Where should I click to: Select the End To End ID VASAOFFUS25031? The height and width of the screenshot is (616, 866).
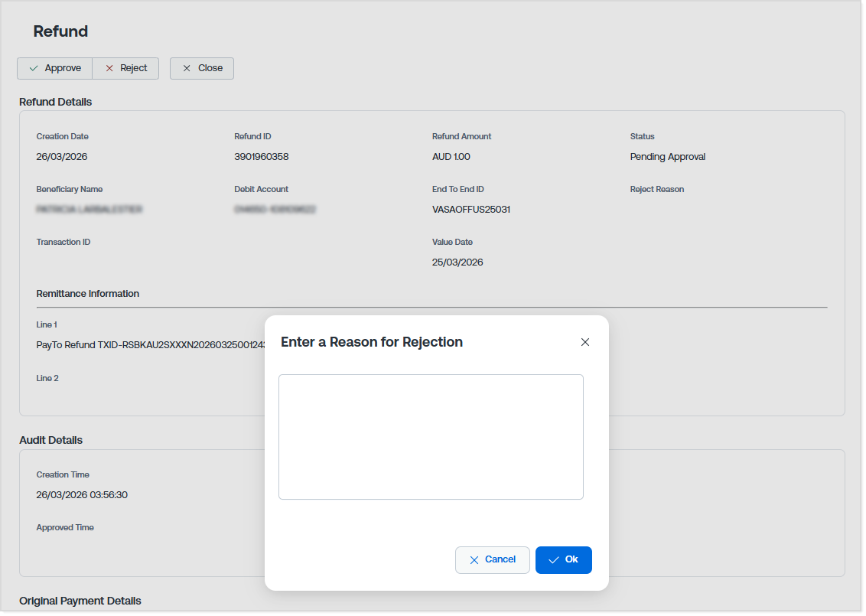point(471,210)
